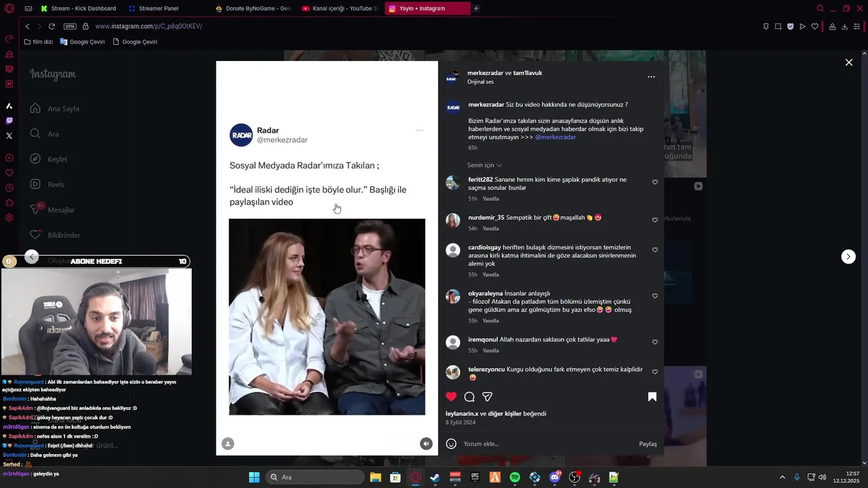Viewport: 868px width, 488px height.
Task: Go to previous post with left arrow
Action: click(x=32, y=256)
